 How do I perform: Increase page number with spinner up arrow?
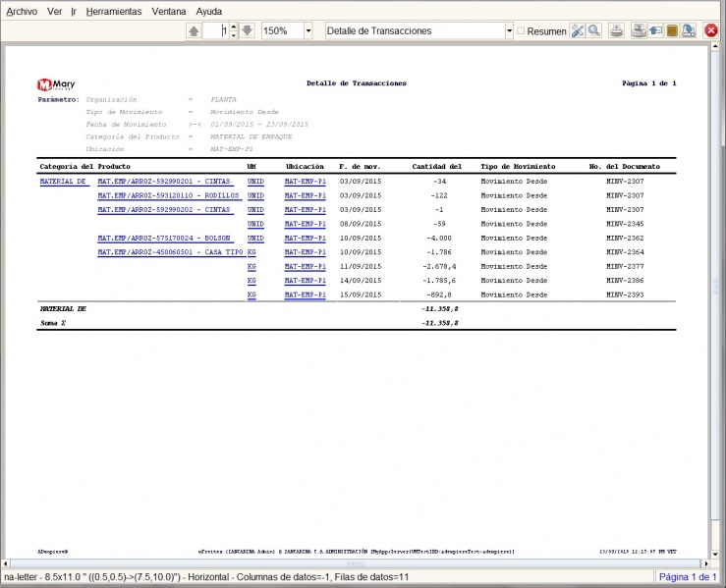(234, 27)
